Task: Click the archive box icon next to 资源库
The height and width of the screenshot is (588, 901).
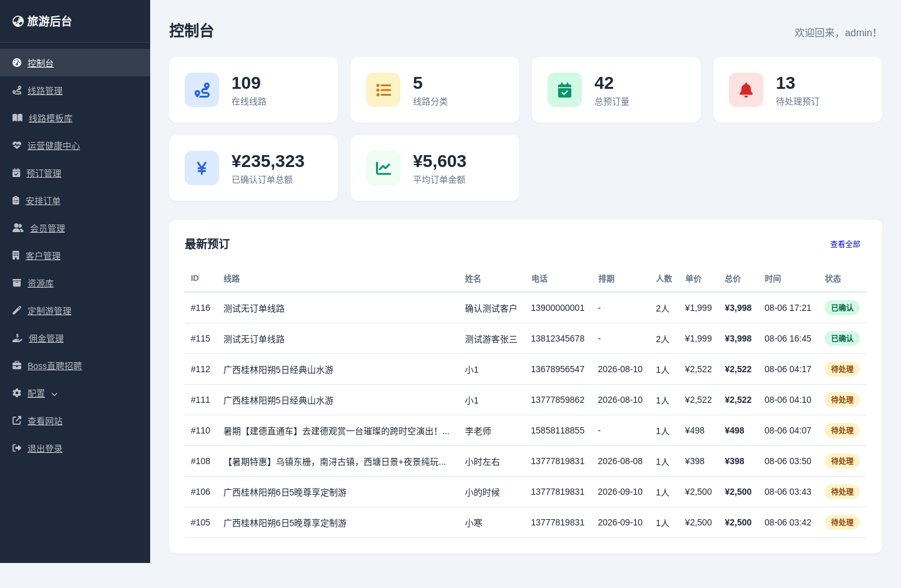Action: pos(17,283)
